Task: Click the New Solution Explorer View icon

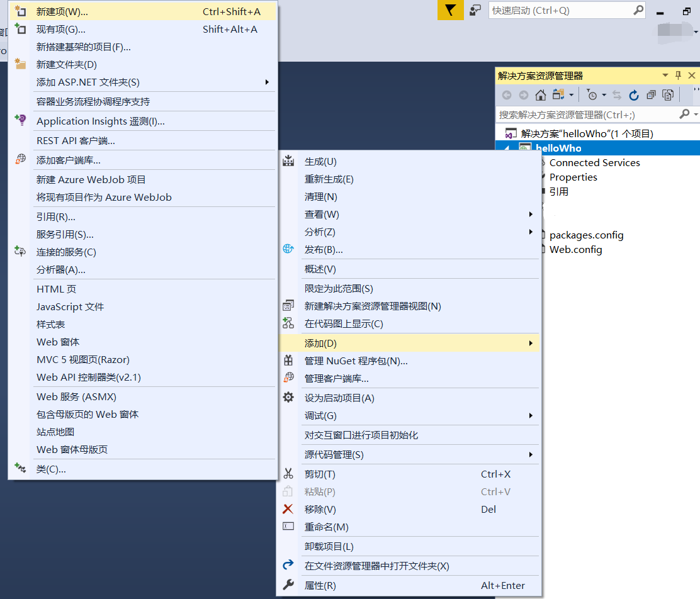Action: click(288, 306)
